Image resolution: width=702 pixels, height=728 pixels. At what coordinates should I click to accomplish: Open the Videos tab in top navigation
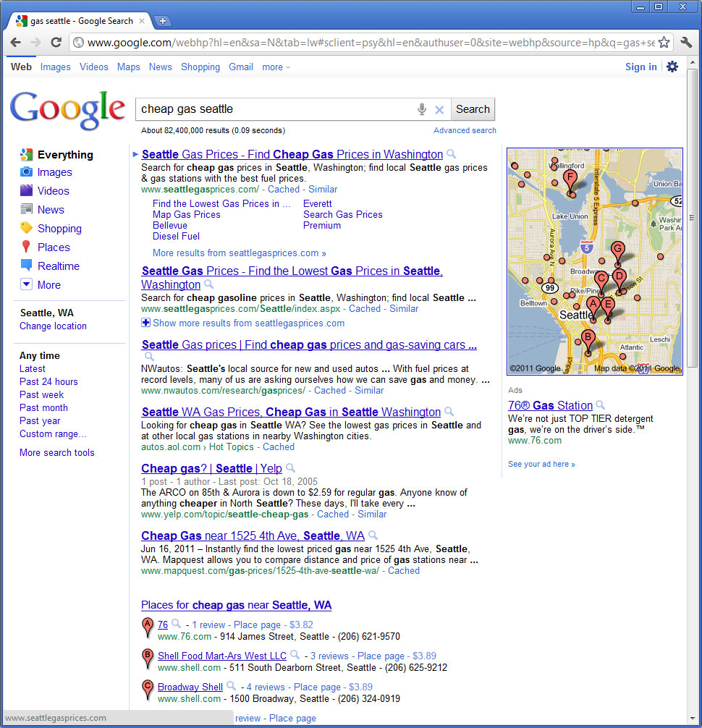point(94,67)
